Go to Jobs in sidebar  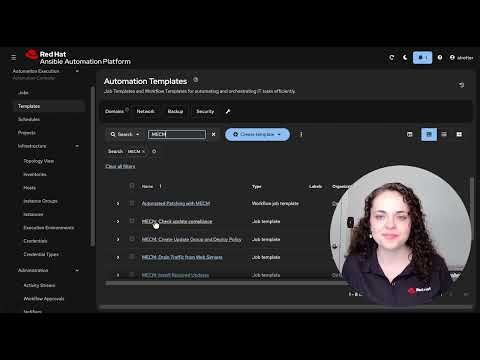point(23,93)
